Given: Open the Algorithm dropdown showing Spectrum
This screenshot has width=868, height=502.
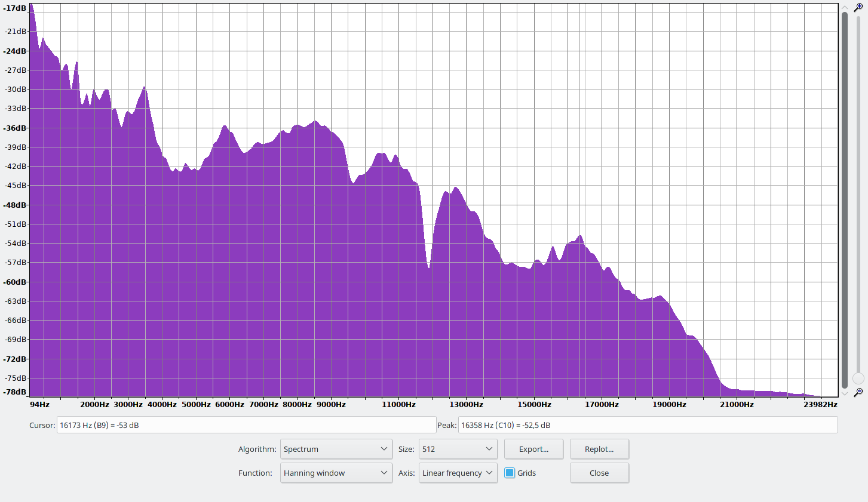Looking at the screenshot, I should 336,449.
